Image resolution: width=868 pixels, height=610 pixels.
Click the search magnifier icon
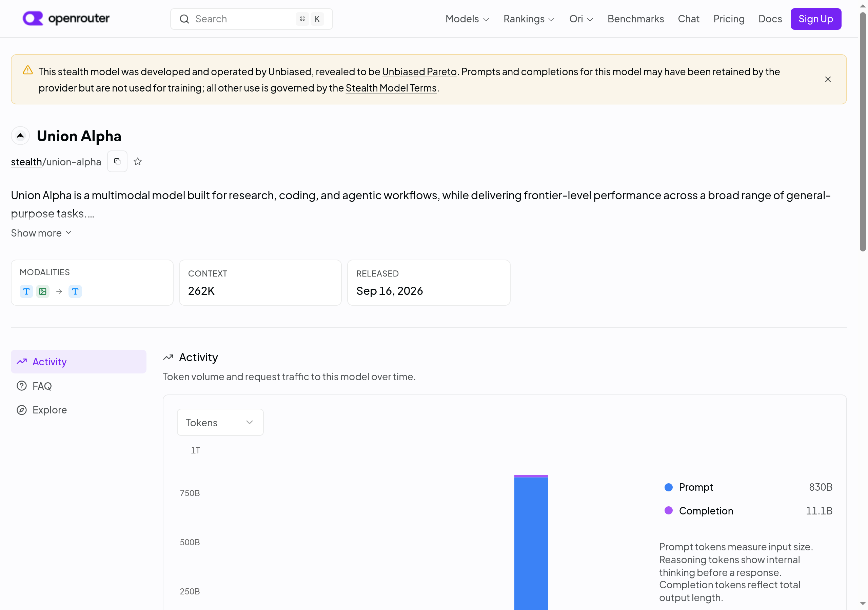click(184, 19)
